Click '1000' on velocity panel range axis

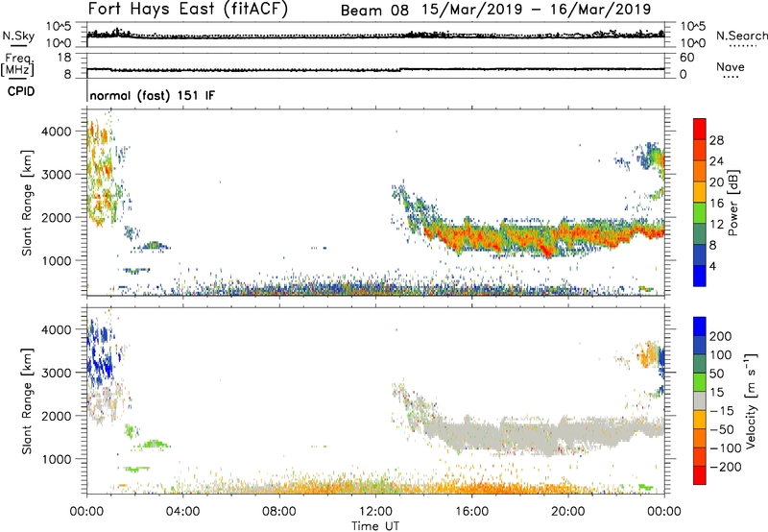[x=57, y=460]
